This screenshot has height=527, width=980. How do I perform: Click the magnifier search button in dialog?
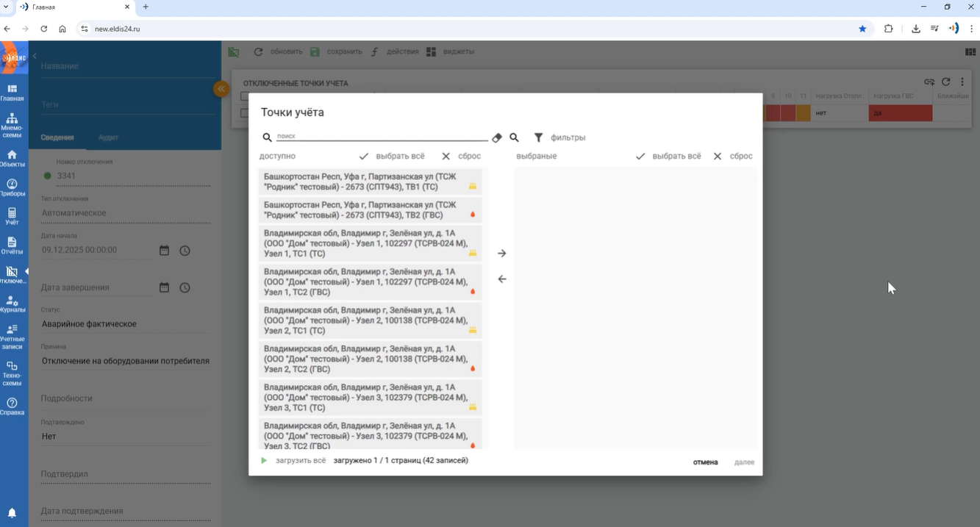[514, 137]
